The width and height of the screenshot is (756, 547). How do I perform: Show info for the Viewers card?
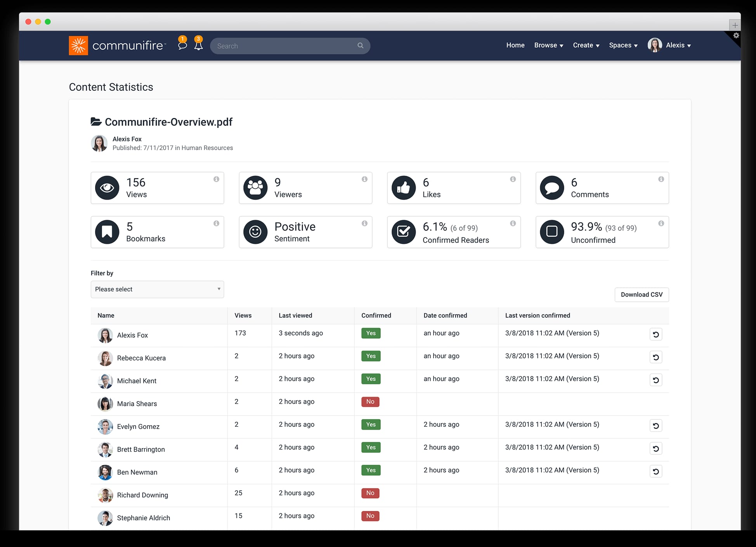(364, 179)
